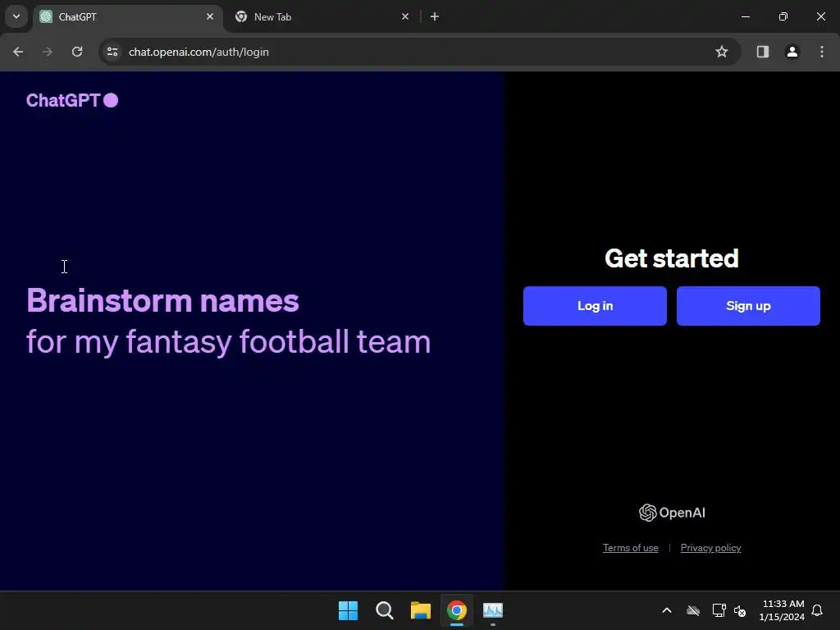This screenshot has height=630, width=840.
Task: Open File Explorer from the taskbar
Action: tap(421, 610)
